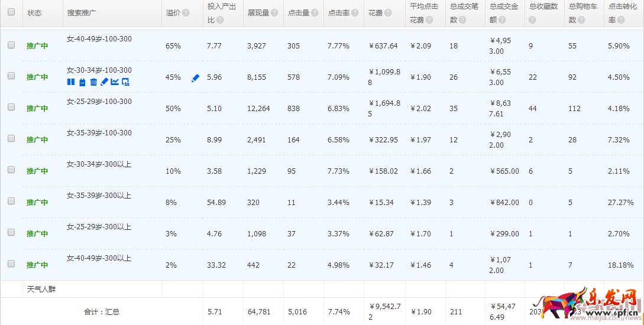
Task: Click the question mark beside 点击率
Action: coord(355,13)
